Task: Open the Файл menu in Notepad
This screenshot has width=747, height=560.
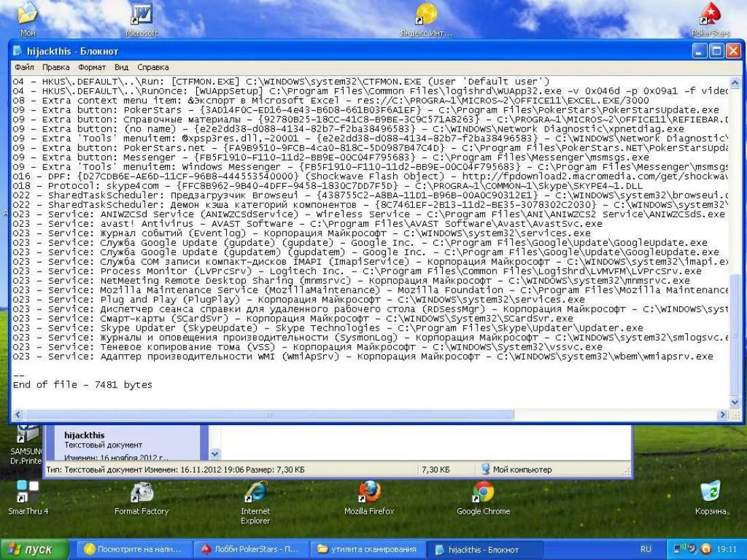Action: [24, 67]
